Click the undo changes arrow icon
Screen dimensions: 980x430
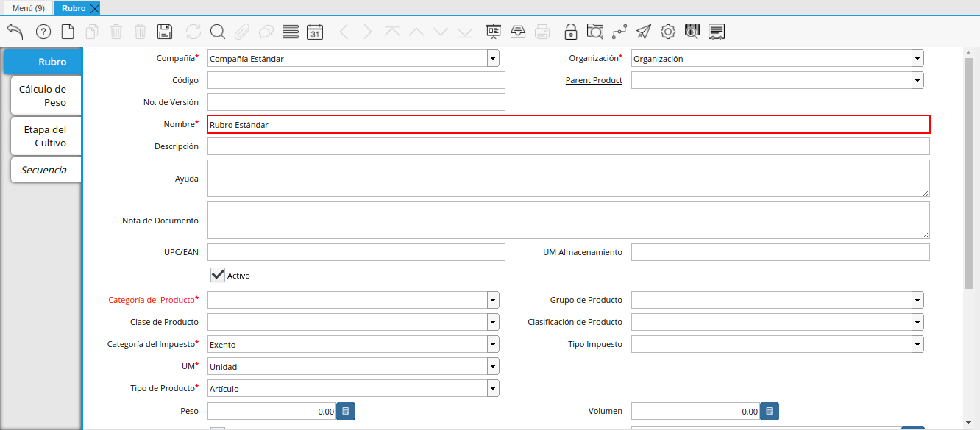(15, 32)
